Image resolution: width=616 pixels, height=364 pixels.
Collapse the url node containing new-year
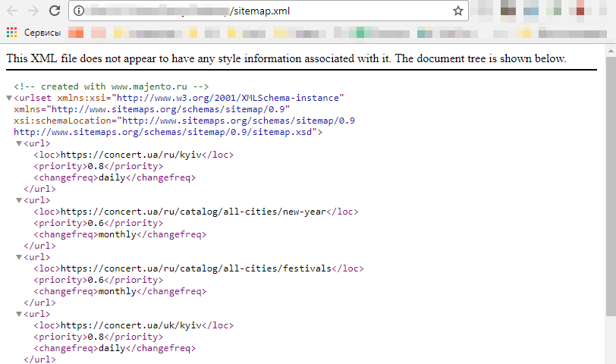[x=19, y=200]
